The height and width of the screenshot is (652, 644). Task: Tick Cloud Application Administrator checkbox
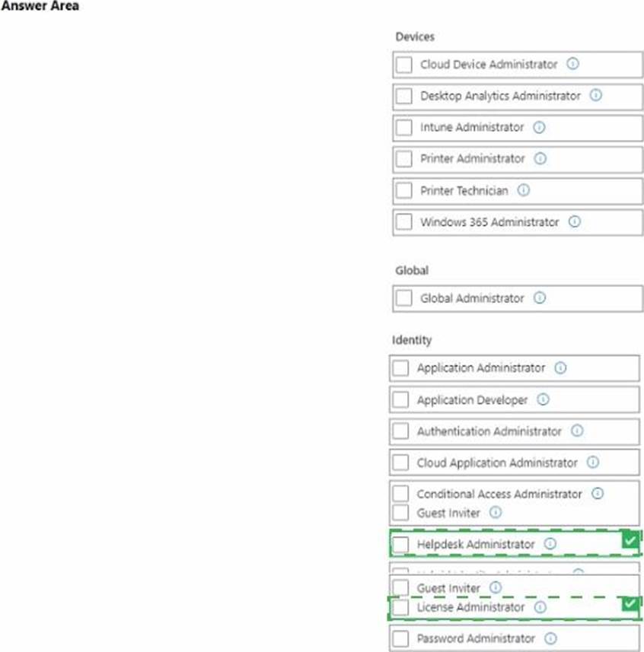pyautogui.click(x=401, y=463)
